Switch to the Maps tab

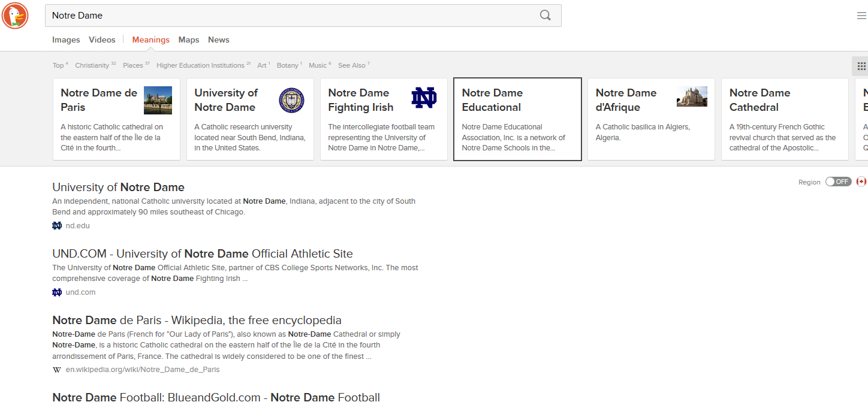pos(189,40)
